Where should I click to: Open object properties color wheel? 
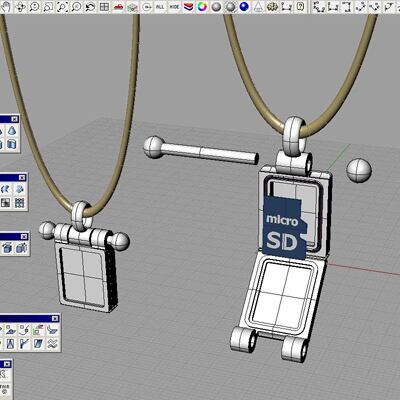[x=202, y=6]
